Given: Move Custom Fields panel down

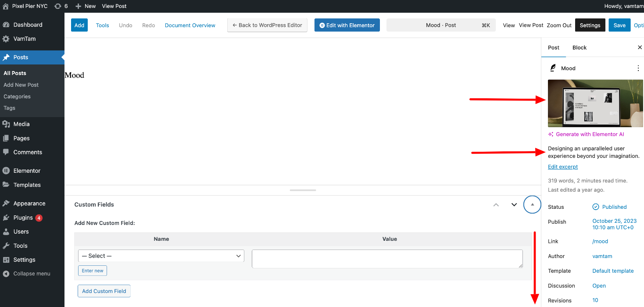Looking at the screenshot, I should 514,205.
